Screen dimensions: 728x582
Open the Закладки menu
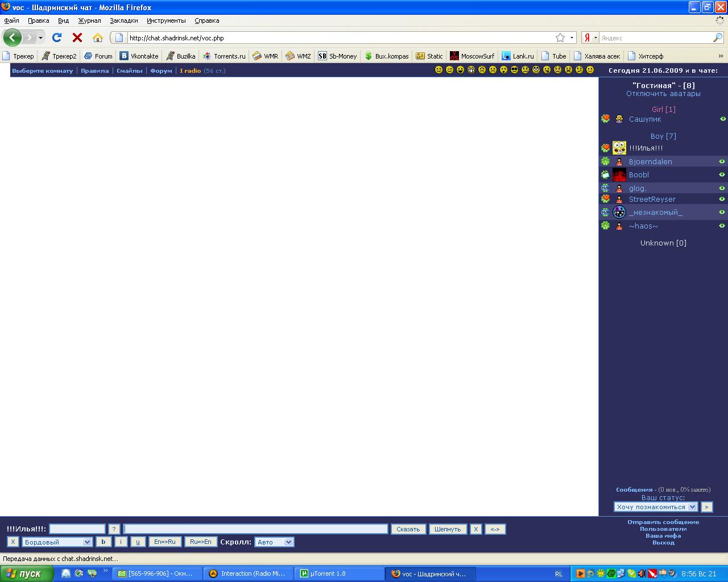(124, 20)
